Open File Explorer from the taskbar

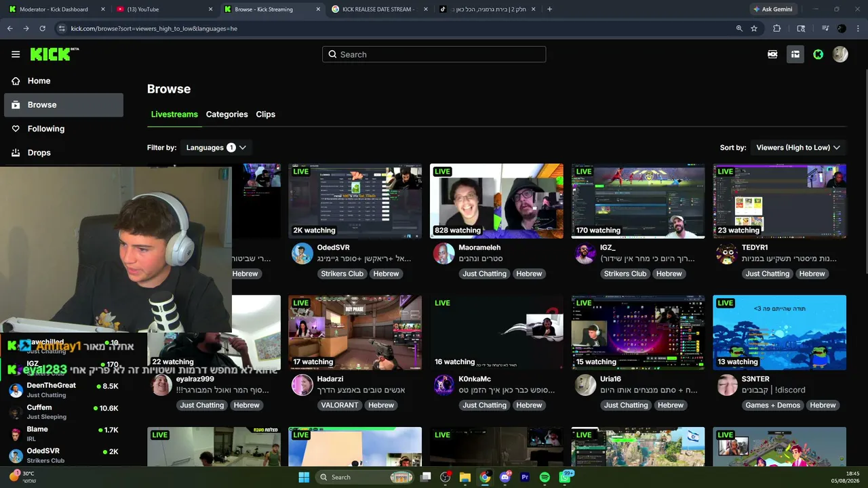465,477
